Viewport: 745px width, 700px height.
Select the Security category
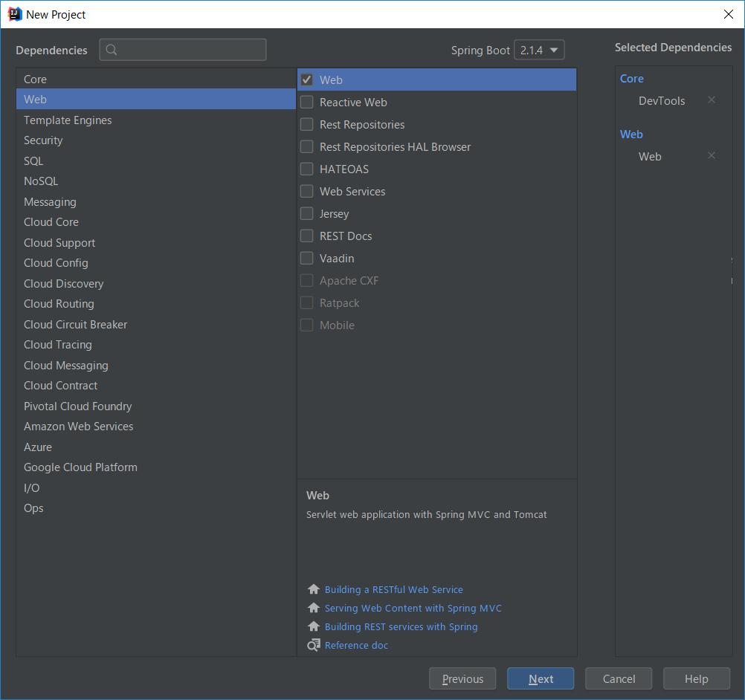tap(156, 140)
